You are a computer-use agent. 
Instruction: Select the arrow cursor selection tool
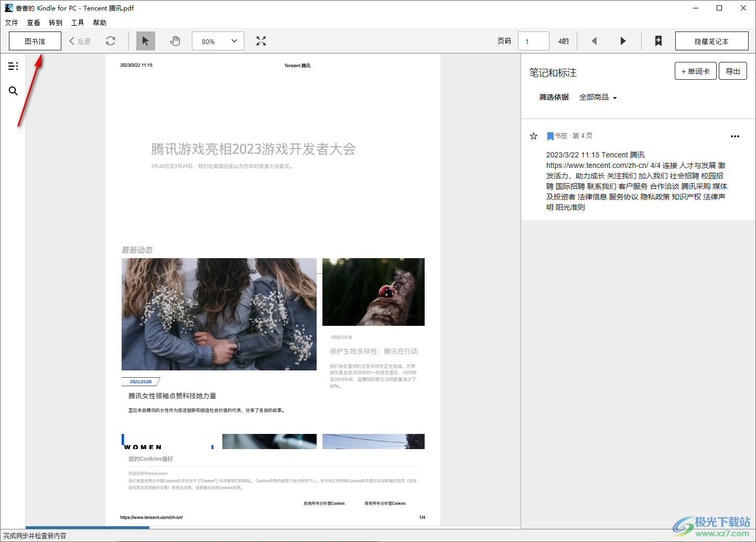click(x=146, y=41)
